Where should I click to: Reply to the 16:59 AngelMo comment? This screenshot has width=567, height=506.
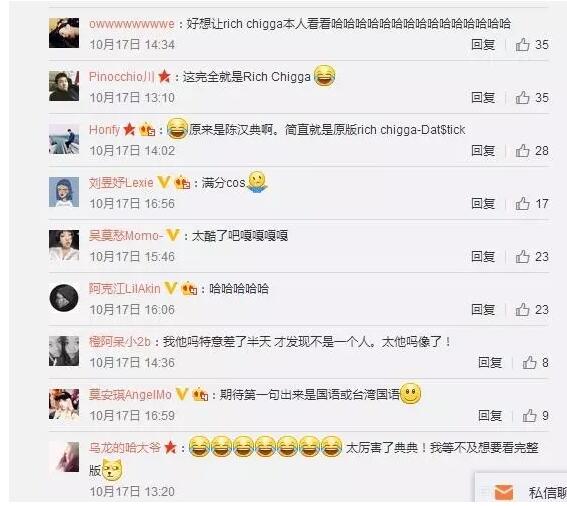coord(490,416)
